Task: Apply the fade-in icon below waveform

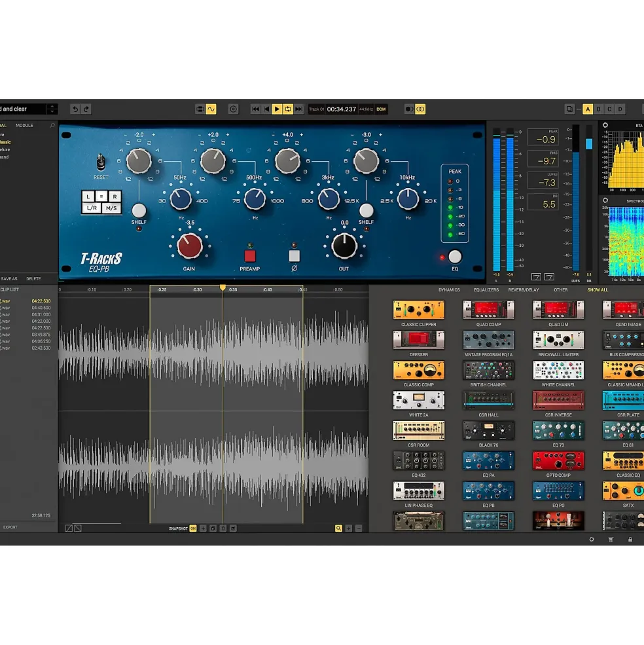Action: tap(69, 528)
